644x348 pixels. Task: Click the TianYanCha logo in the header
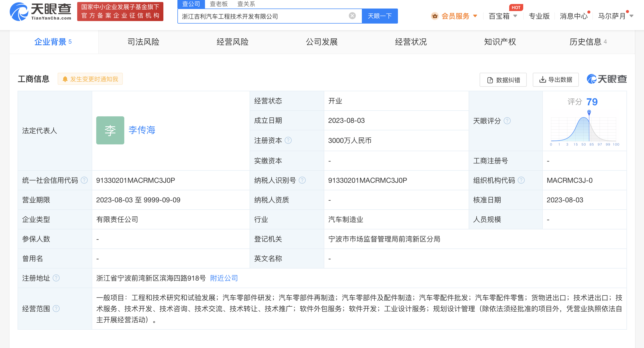(41, 12)
